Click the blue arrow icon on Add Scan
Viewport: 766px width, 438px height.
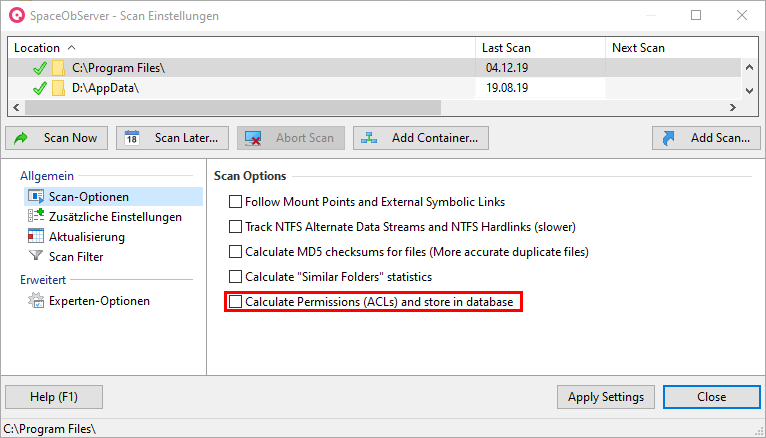point(668,138)
